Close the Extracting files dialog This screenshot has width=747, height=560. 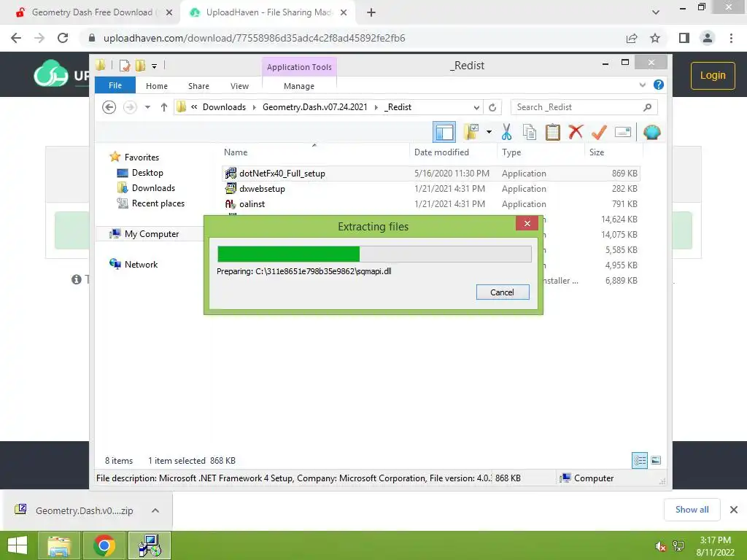click(527, 223)
